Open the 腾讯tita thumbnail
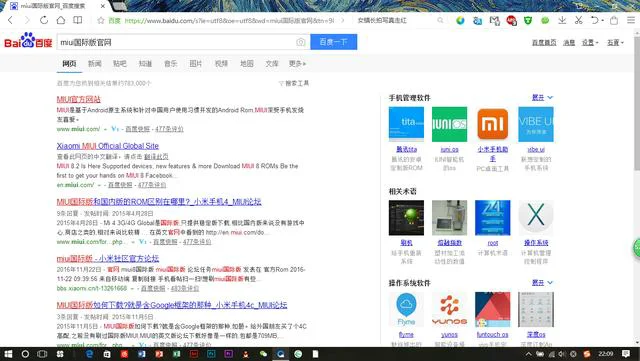Viewport: 640px width, 361px height. [x=406, y=124]
